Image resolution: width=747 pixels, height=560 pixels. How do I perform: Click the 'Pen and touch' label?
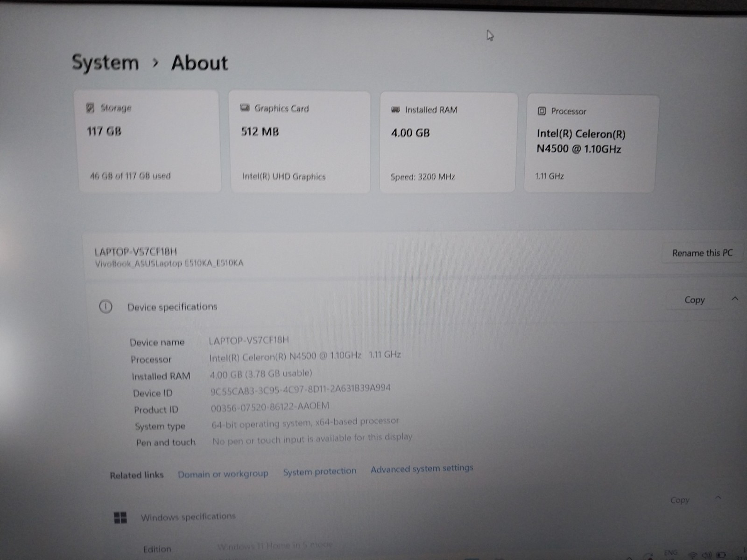tap(166, 442)
